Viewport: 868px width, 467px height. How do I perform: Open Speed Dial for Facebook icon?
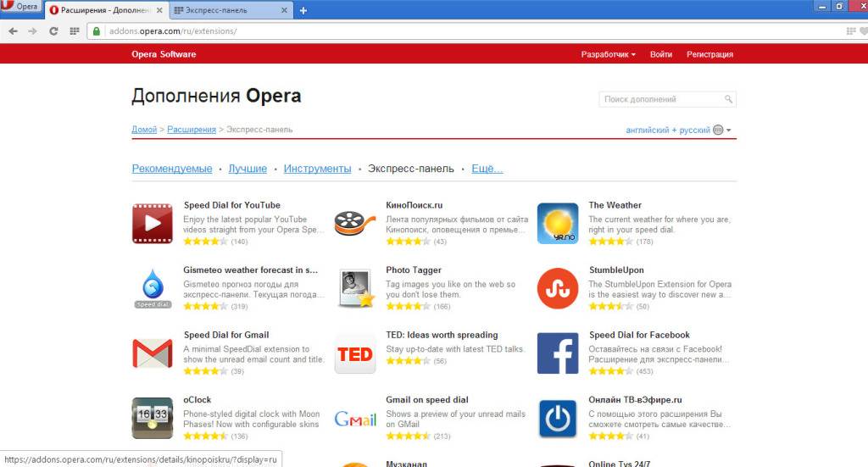click(558, 354)
